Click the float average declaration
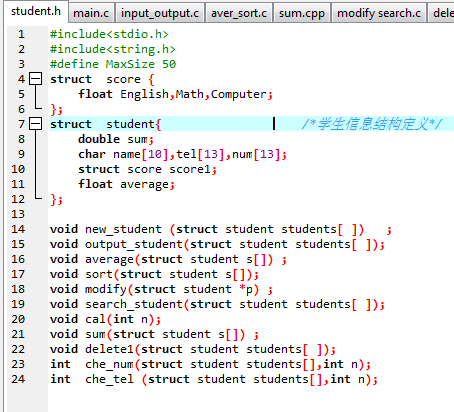This screenshot has width=454, height=412. [x=126, y=184]
